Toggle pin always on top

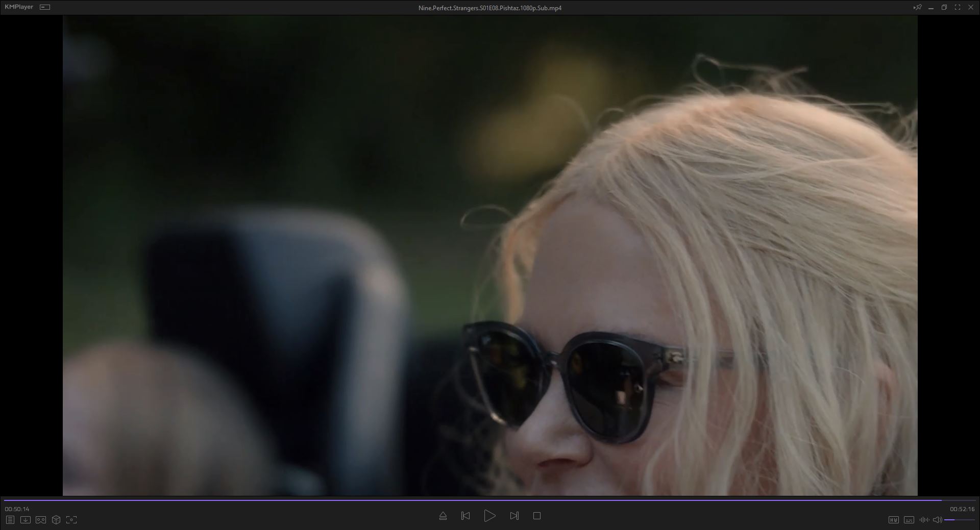(917, 8)
